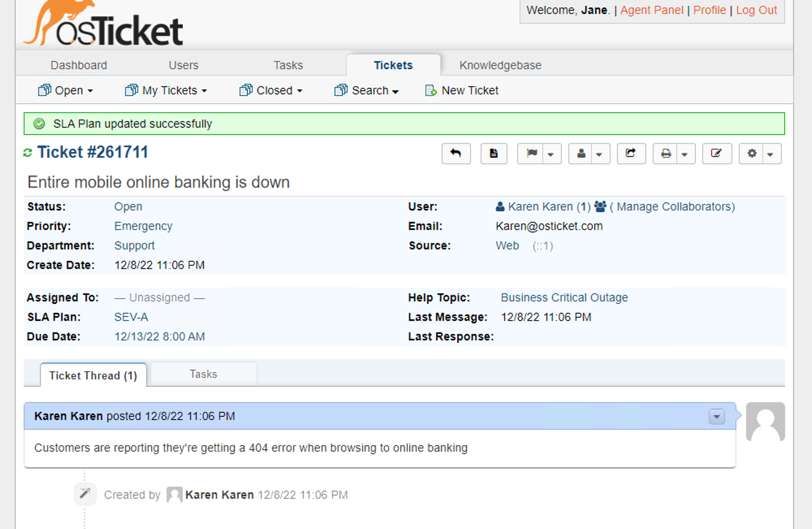This screenshot has width=812, height=529.
Task: Collapse Karen Karen's message with its arrow
Action: (716, 416)
